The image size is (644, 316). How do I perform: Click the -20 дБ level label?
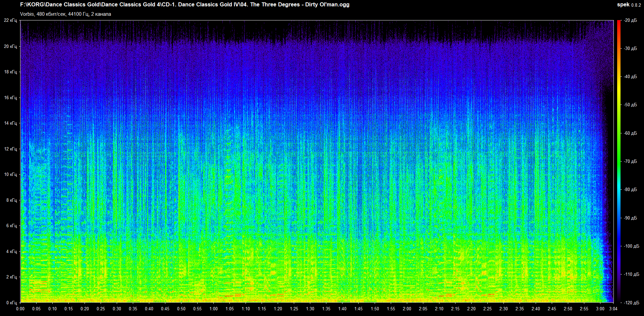[630, 20]
